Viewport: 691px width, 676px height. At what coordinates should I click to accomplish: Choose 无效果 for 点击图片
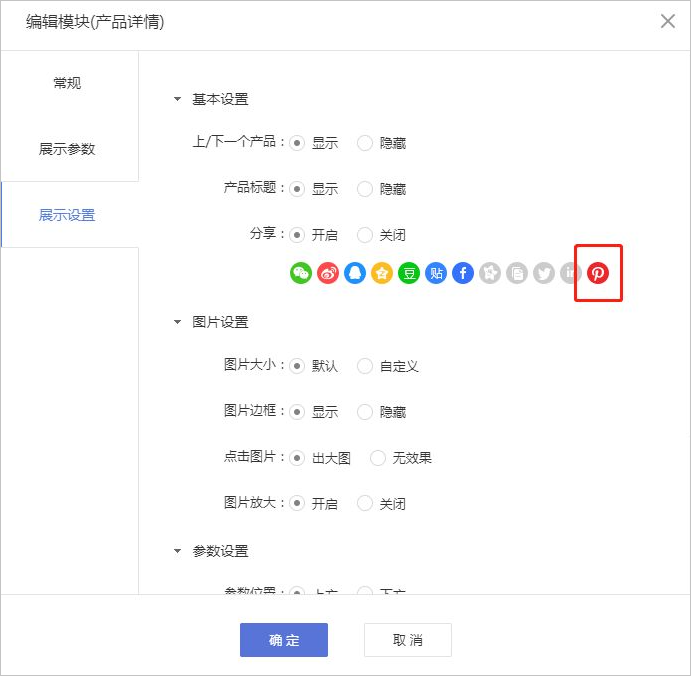[x=378, y=458]
